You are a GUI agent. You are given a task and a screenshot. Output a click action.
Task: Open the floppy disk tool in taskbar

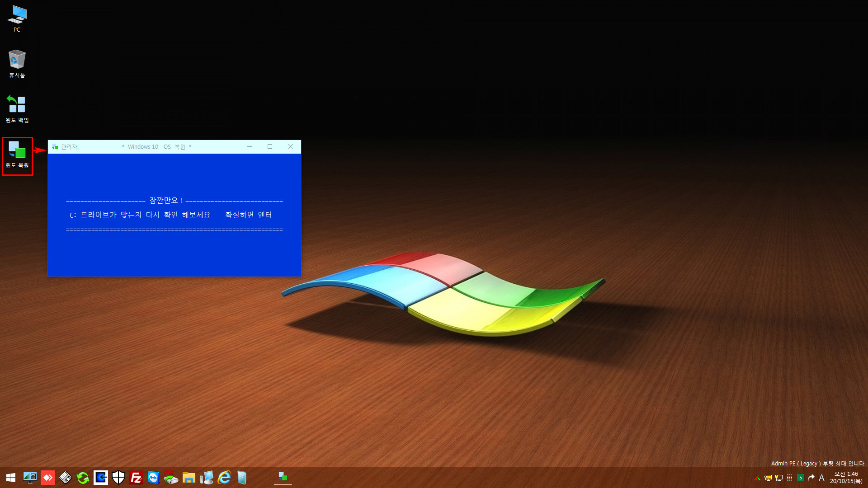coord(65,478)
